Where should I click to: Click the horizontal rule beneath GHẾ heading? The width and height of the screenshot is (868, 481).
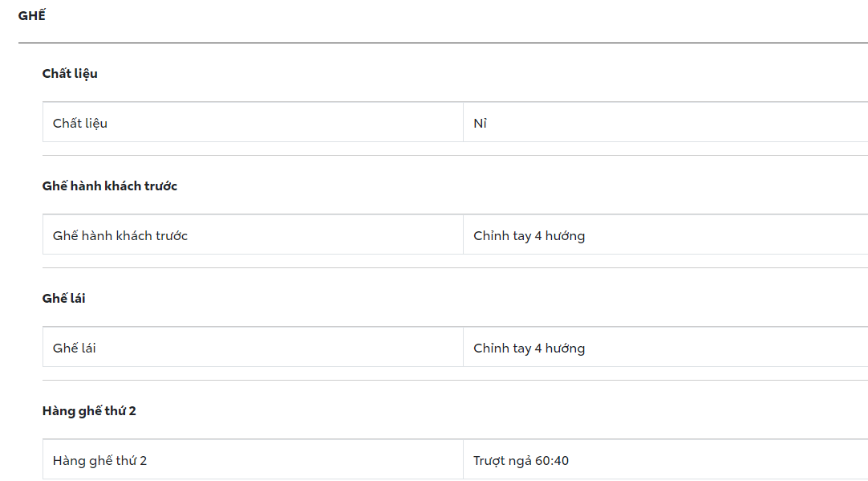point(443,43)
